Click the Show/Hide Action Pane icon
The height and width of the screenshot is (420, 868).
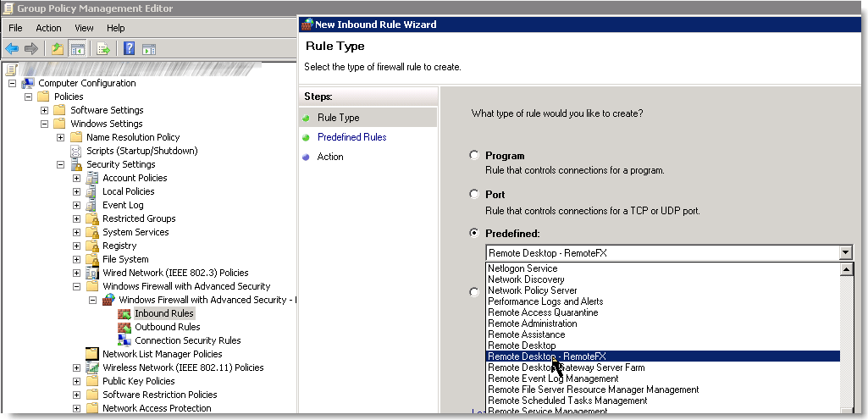click(x=148, y=49)
